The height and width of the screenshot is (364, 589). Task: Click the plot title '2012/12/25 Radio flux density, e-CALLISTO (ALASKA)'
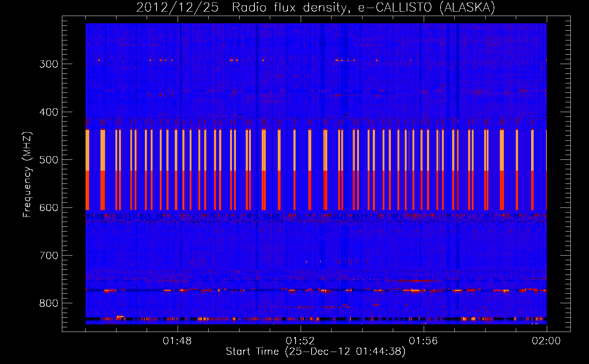pyautogui.click(x=316, y=7)
